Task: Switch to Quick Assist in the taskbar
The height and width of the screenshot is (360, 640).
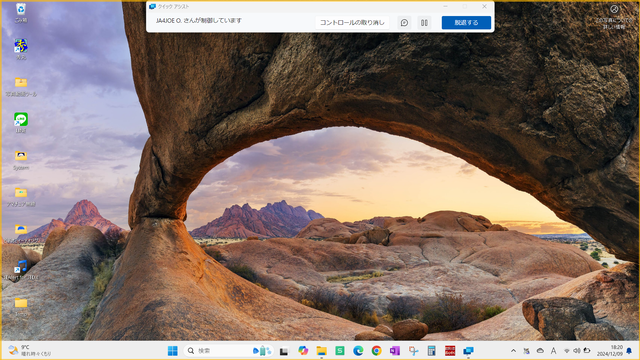Action: pyautogui.click(x=468, y=351)
